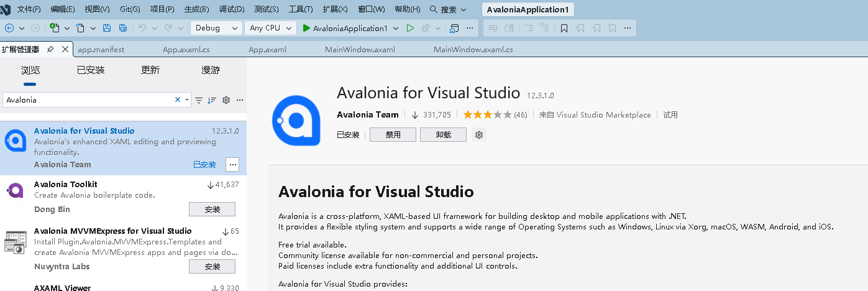Click the redo arrow icon

point(168,28)
